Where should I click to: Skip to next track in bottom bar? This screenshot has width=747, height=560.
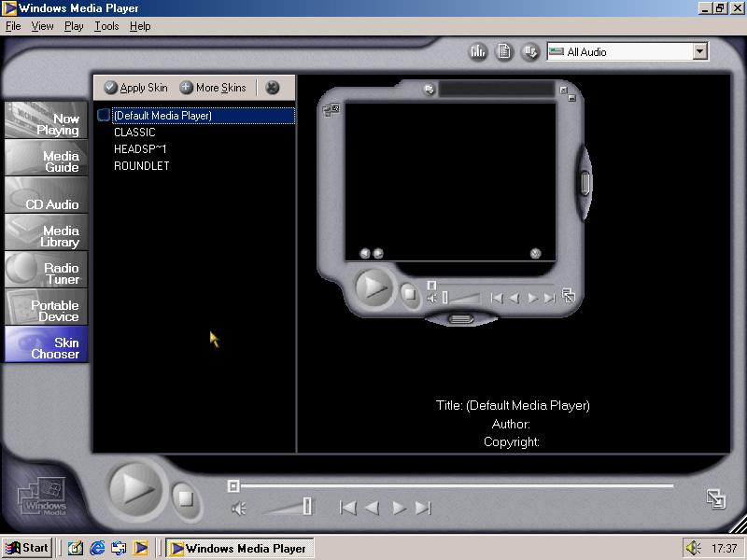point(423,508)
